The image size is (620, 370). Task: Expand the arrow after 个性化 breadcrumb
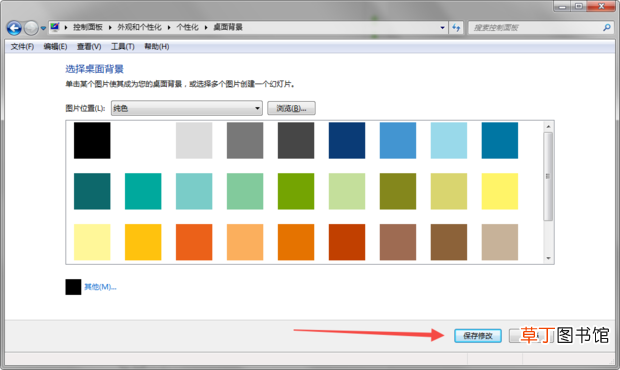pos(206,27)
